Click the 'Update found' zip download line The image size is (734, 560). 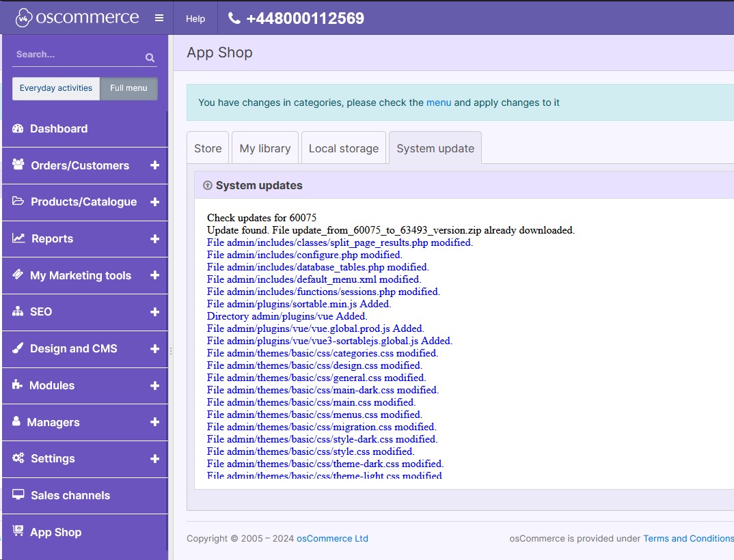click(391, 230)
